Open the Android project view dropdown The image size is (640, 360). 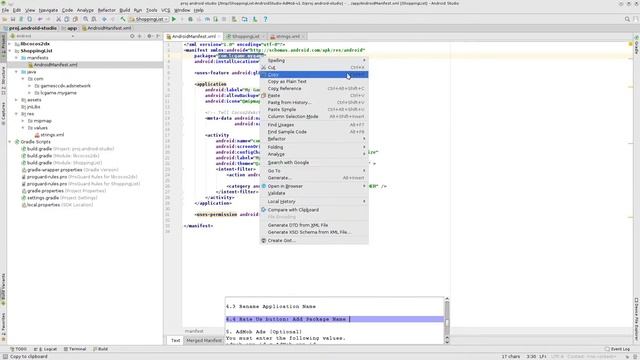(x=42, y=36)
